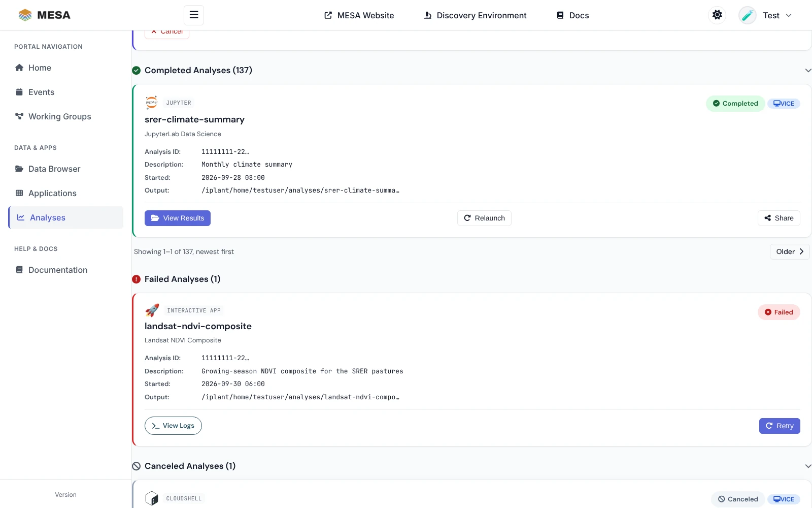
Task: Retry the landsat-ndvi-composite analysis
Action: [x=780, y=426]
